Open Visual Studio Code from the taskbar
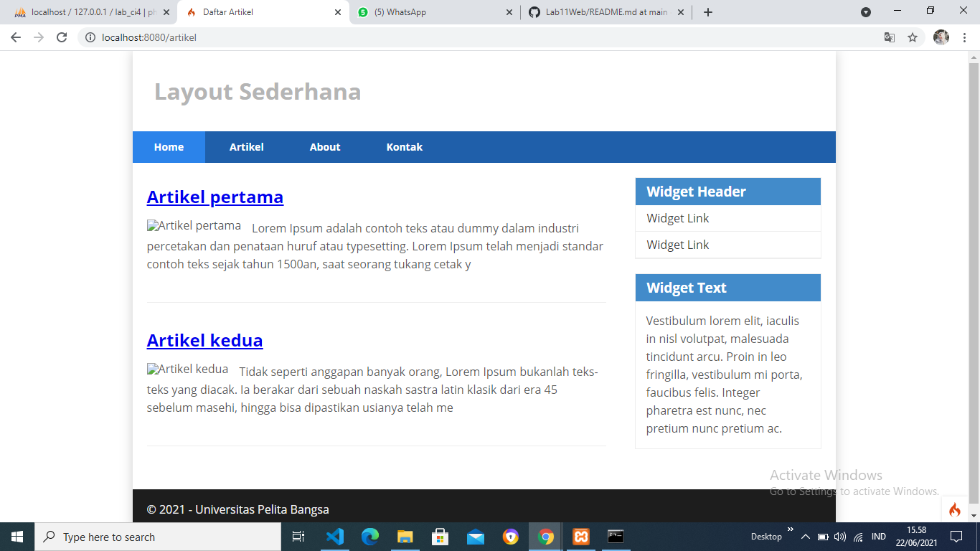 coord(335,536)
